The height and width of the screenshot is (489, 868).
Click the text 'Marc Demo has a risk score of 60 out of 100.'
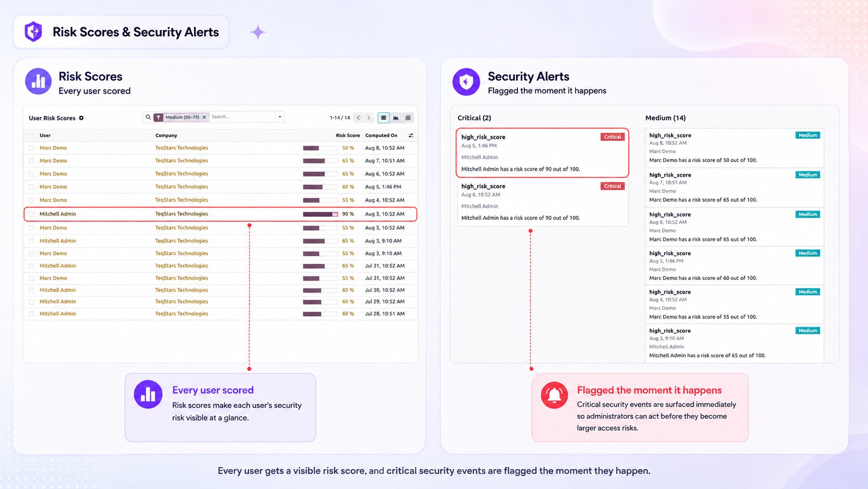point(703,278)
